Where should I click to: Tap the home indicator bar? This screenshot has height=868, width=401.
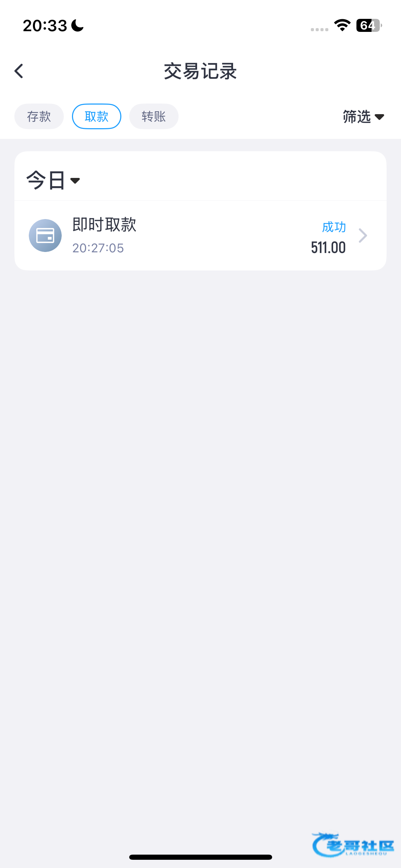click(200, 857)
